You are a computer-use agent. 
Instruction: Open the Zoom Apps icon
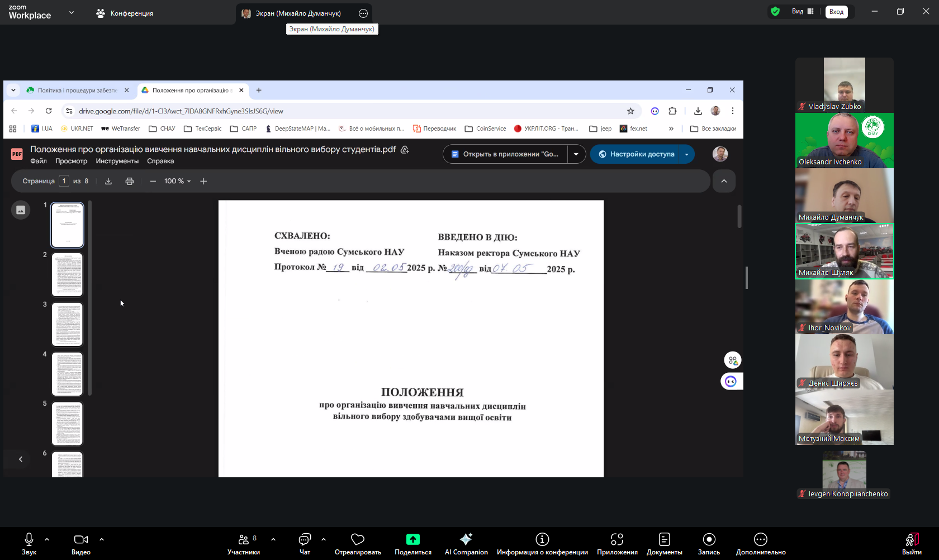point(617,539)
